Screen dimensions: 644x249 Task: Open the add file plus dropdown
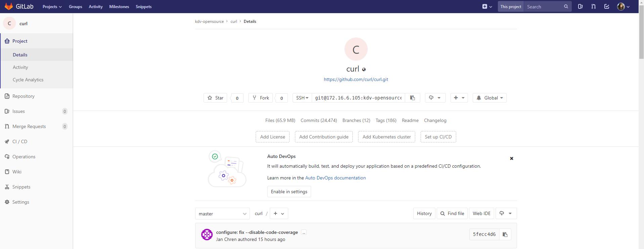click(x=279, y=213)
